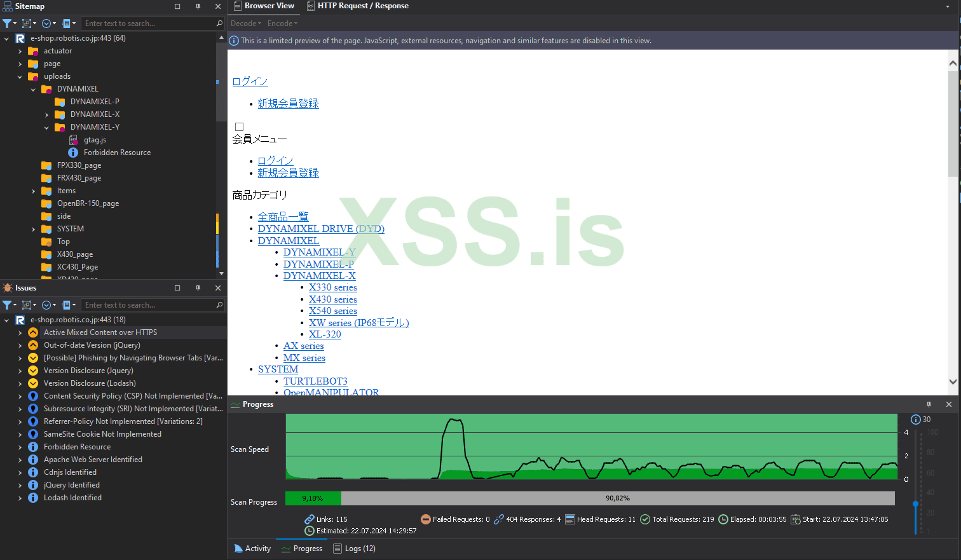The width and height of the screenshot is (961, 560).
Task: Open the Encode dropdown
Action: pyautogui.click(x=282, y=24)
